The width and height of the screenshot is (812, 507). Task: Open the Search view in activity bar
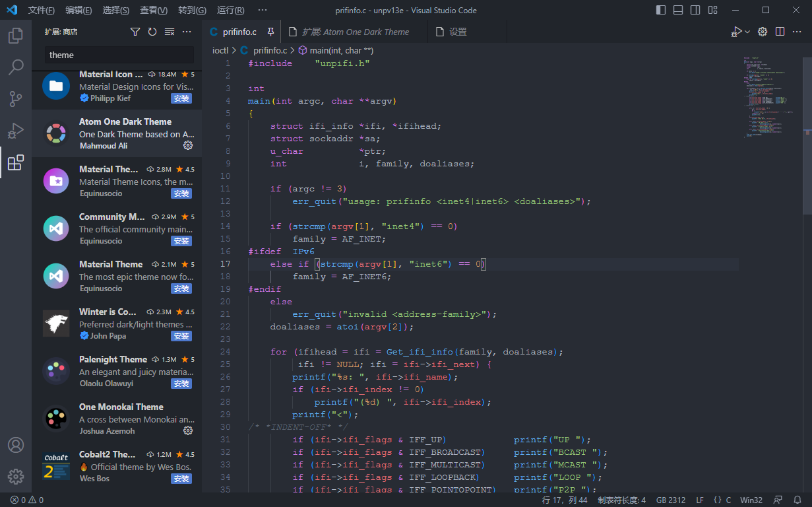click(x=16, y=67)
